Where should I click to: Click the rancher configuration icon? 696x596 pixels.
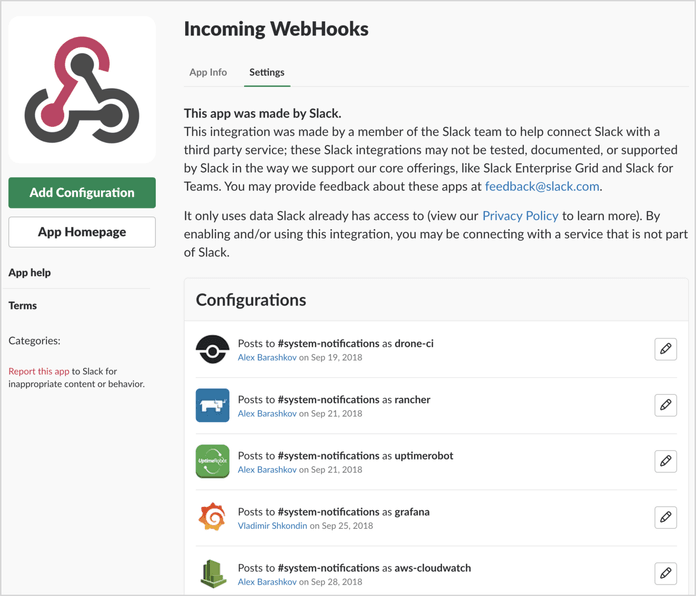(213, 405)
